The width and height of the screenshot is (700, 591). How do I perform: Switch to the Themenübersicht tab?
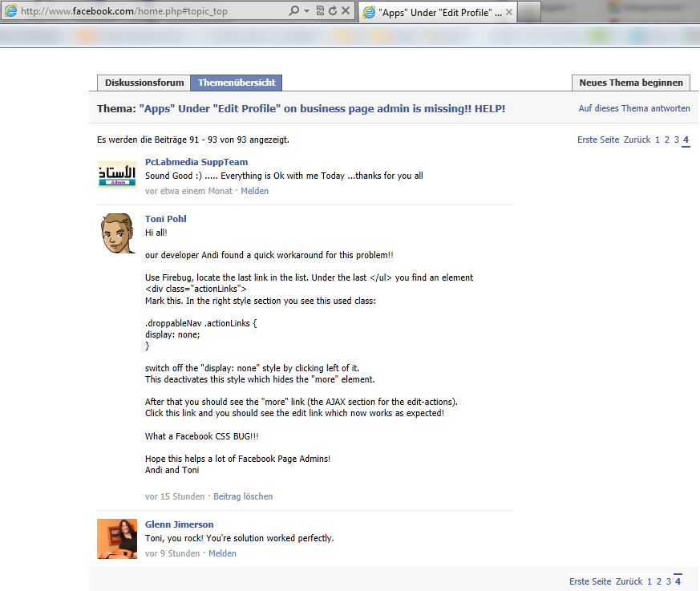[x=237, y=83]
